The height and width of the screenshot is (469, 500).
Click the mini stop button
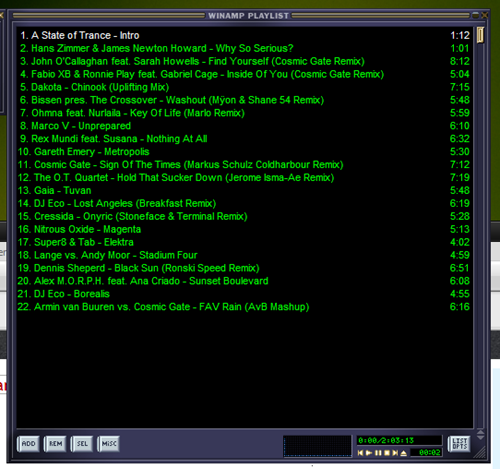[x=387, y=453]
